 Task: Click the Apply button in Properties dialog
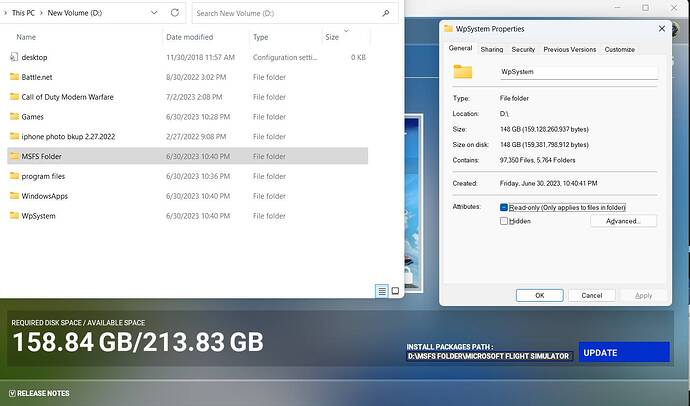tap(643, 295)
